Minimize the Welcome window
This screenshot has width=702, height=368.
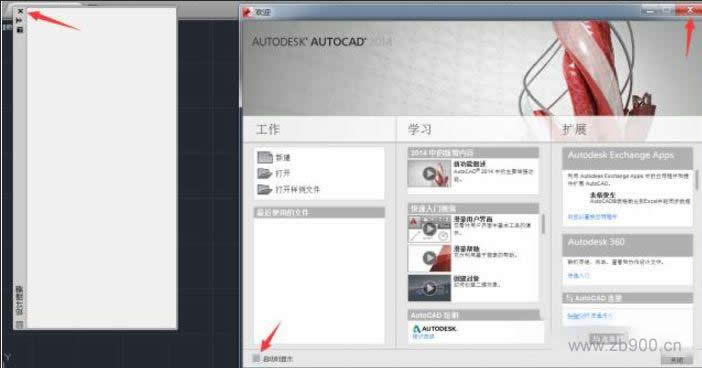click(x=651, y=10)
